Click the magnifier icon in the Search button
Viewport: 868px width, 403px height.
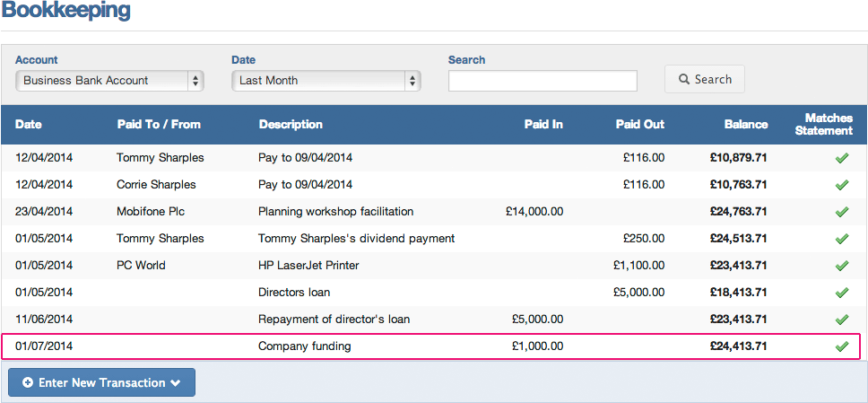683,80
